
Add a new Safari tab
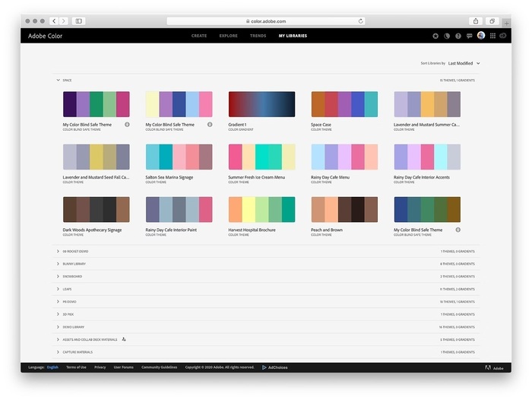[x=507, y=24]
